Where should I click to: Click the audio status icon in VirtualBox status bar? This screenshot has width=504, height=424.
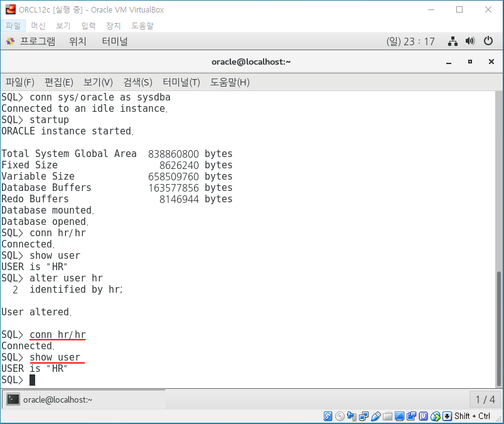click(x=351, y=416)
